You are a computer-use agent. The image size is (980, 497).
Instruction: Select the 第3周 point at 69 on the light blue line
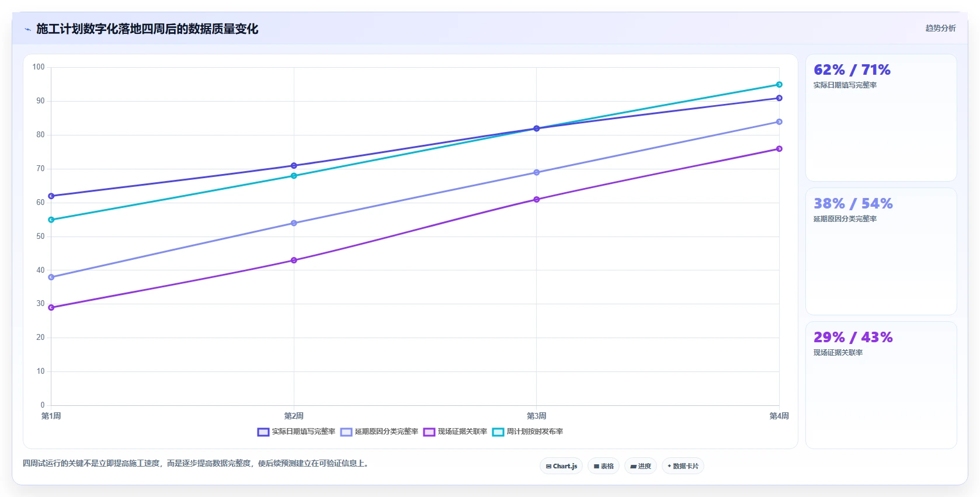537,172
